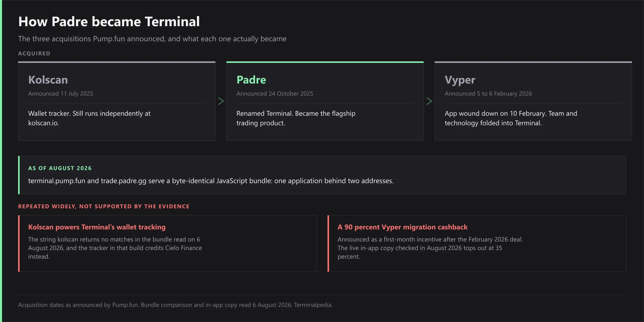Click 'A 90 percent Vyper migration cashback' heading

(x=403, y=227)
